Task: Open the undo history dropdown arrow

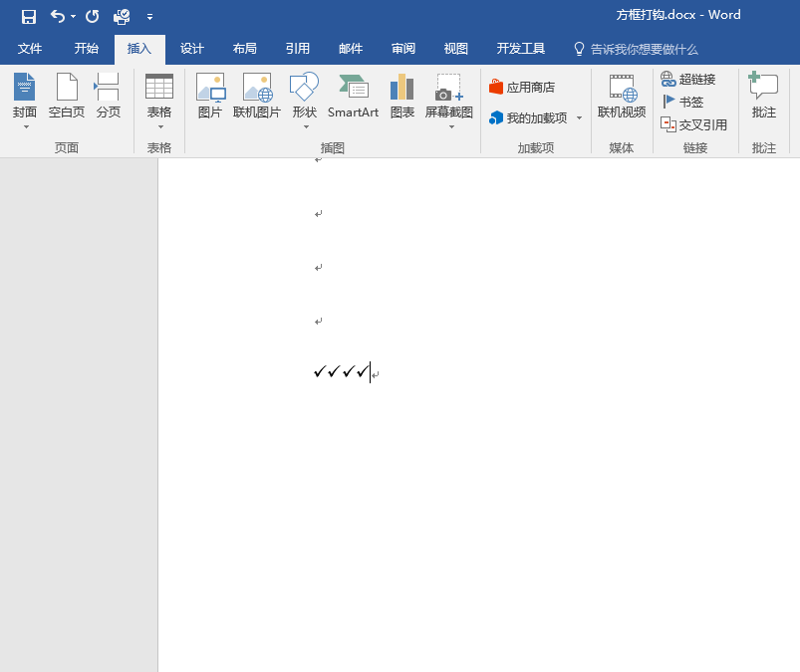Action: coord(74,17)
